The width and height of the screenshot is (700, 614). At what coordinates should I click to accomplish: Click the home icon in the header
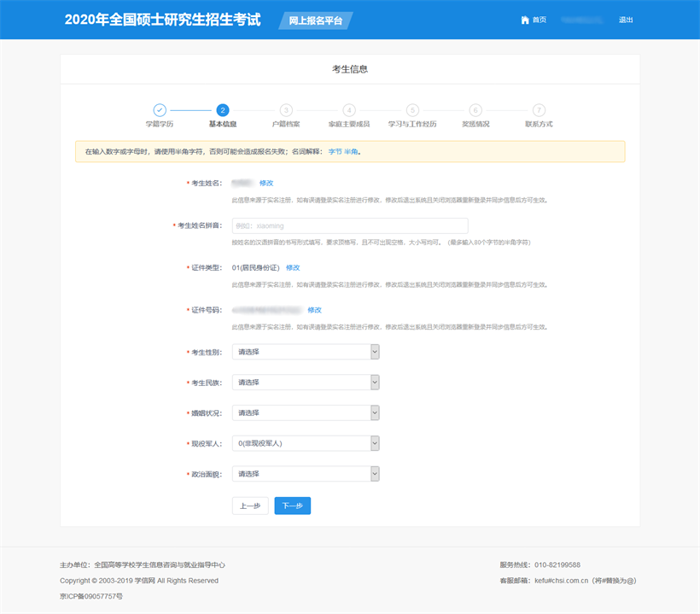tap(525, 20)
